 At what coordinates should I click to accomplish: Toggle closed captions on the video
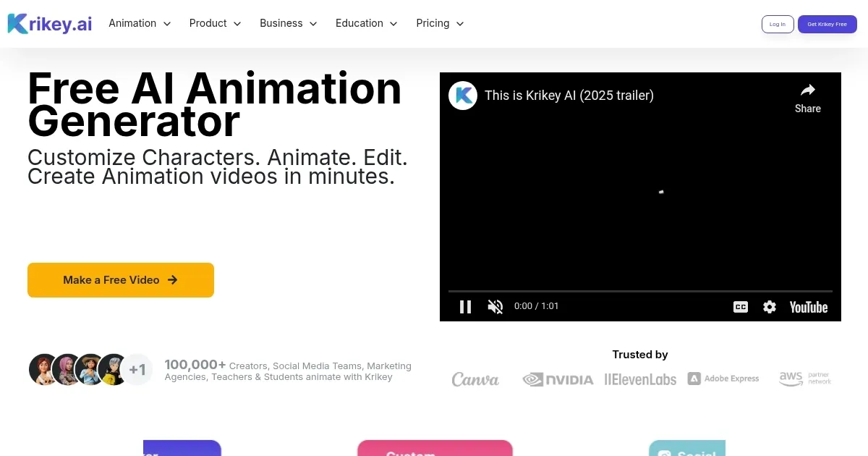pyautogui.click(x=741, y=307)
